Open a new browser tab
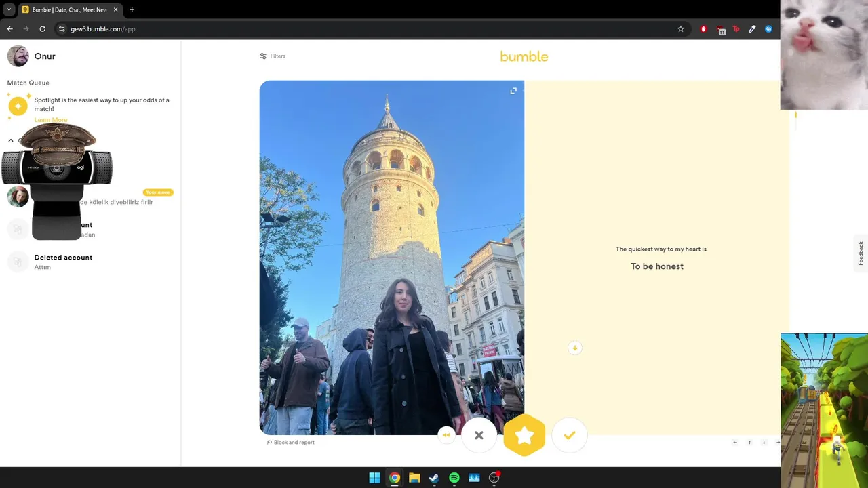868x488 pixels. coord(132,10)
